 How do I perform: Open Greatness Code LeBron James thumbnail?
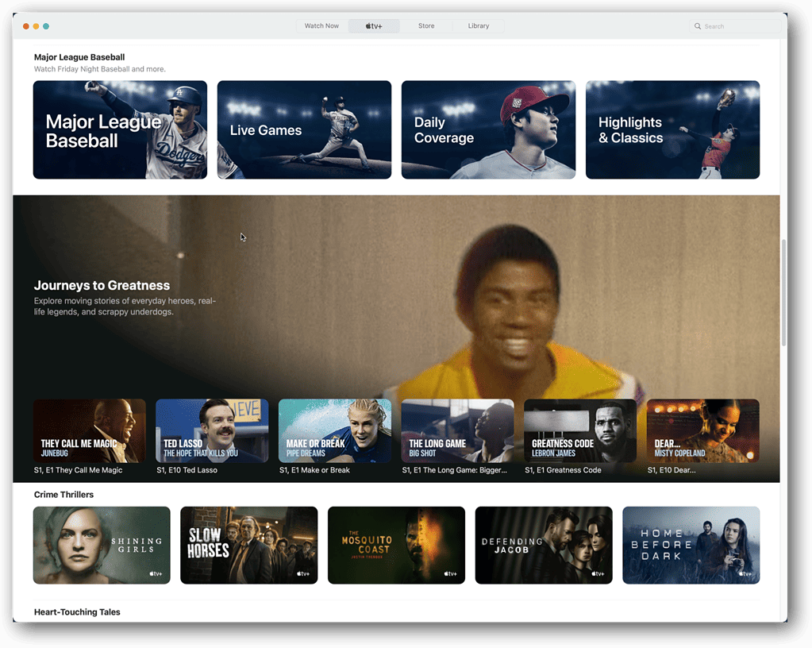580,430
